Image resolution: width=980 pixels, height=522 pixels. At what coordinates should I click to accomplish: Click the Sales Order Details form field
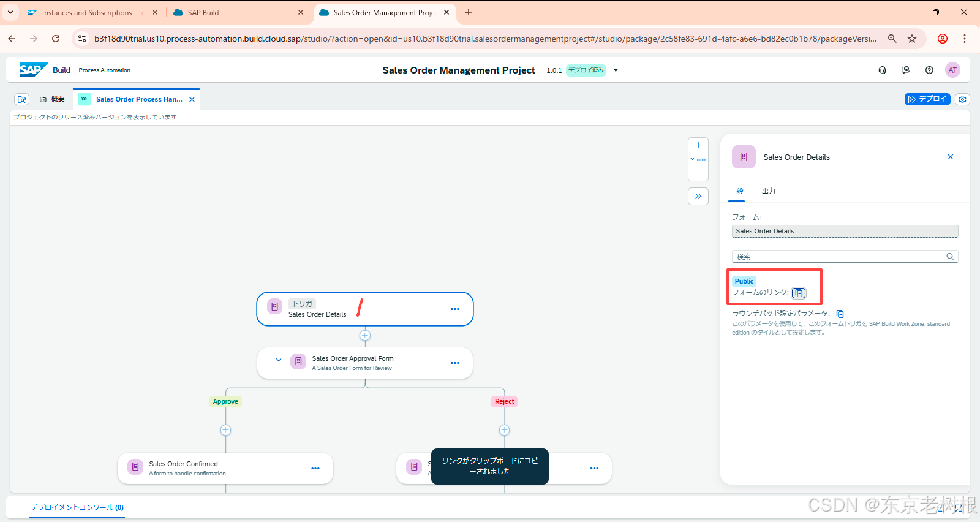click(845, 231)
